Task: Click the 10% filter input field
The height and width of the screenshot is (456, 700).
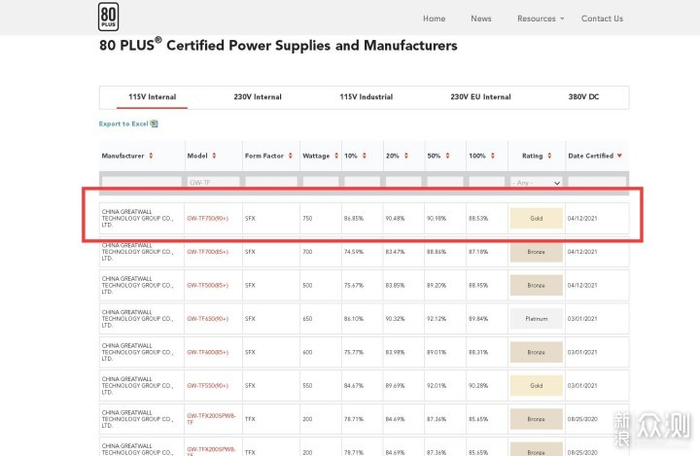Action: click(x=362, y=183)
